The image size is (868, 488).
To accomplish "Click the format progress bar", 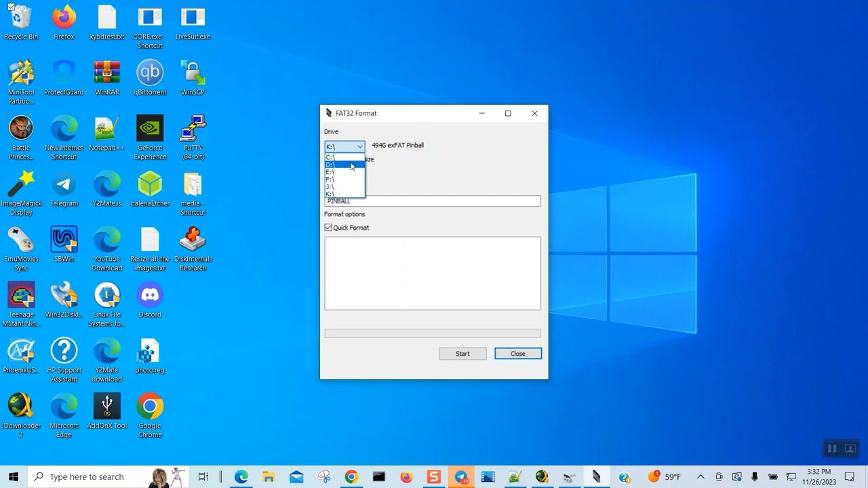I will (x=433, y=333).
